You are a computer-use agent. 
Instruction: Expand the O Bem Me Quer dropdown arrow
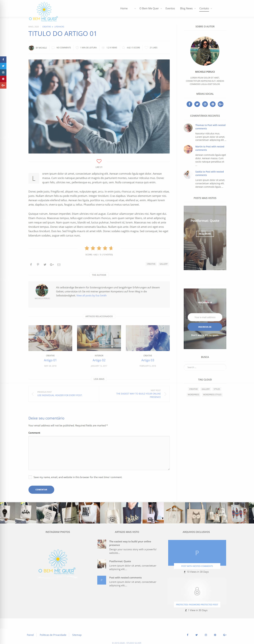[x=161, y=9]
